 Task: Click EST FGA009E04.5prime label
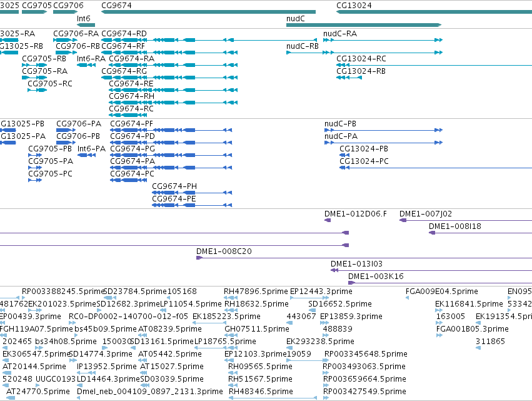click(x=442, y=292)
